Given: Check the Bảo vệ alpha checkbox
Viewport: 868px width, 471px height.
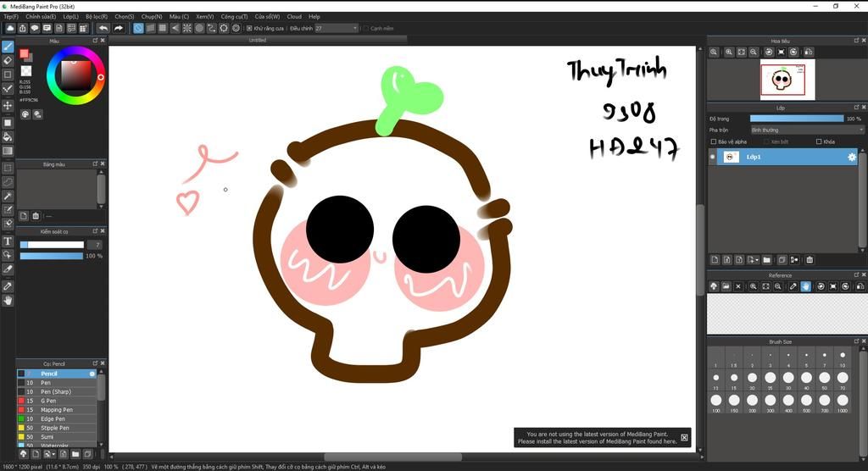Looking at the screenshot, I should coord(714,141).
